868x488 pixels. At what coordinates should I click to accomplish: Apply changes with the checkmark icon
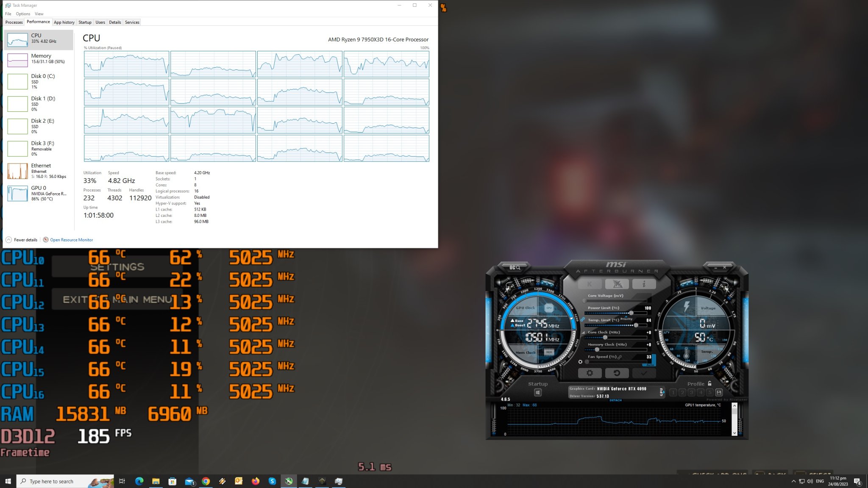pos(643,373)
